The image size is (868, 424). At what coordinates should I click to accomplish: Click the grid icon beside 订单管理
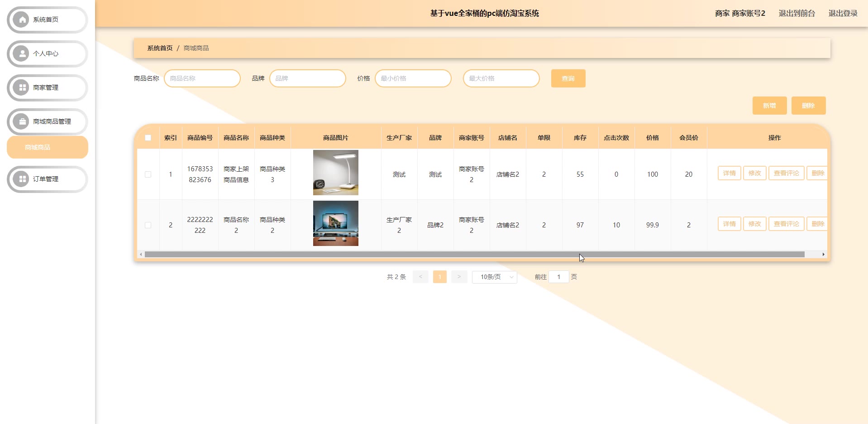(x=21, y=179)
